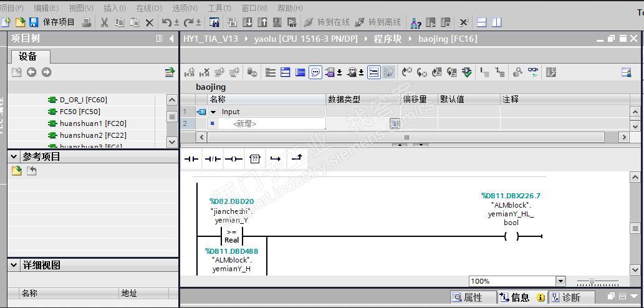Split editor space horizontally
This screenshot has width=644, height=308.
482,22
